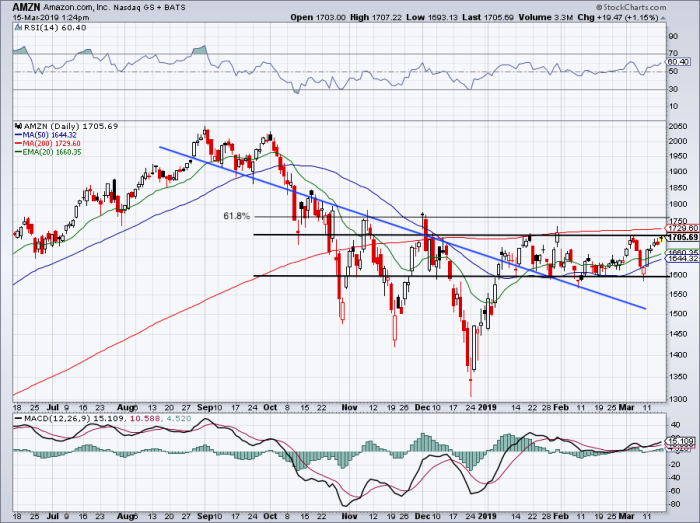Select the Open 1703.00 value

[318, 18]
